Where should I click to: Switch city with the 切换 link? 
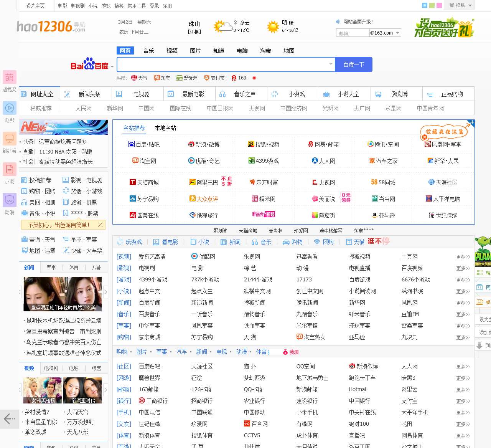[x=194, y=32]
